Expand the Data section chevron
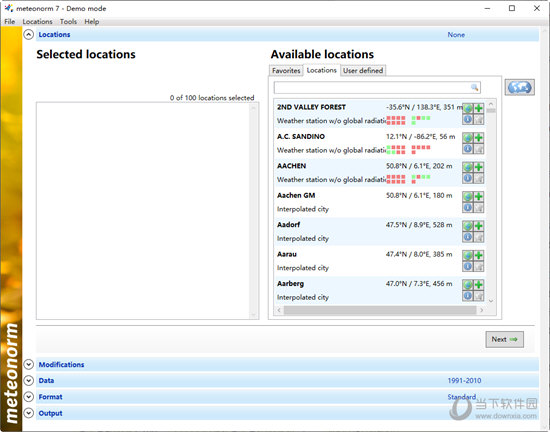Image resolution: width=550 pixels, height=432 pixels. click(28, 380)
